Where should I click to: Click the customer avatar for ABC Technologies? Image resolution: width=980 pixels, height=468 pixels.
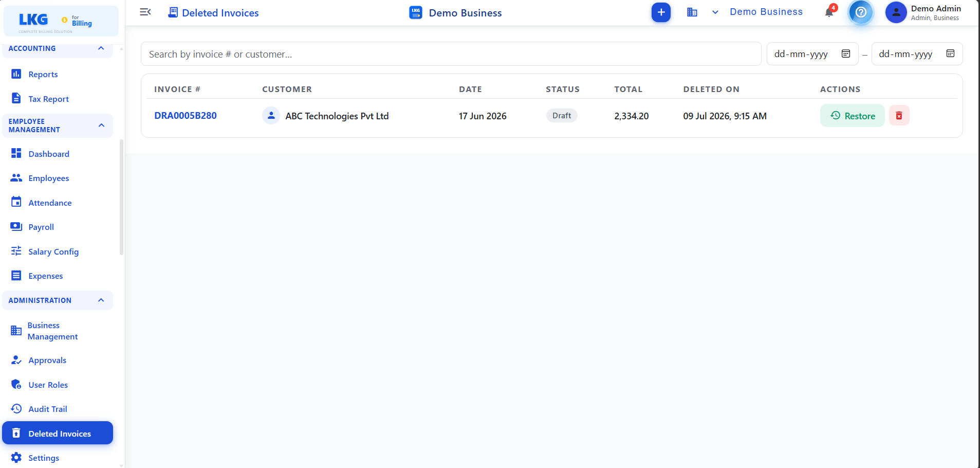coord(271,116)
